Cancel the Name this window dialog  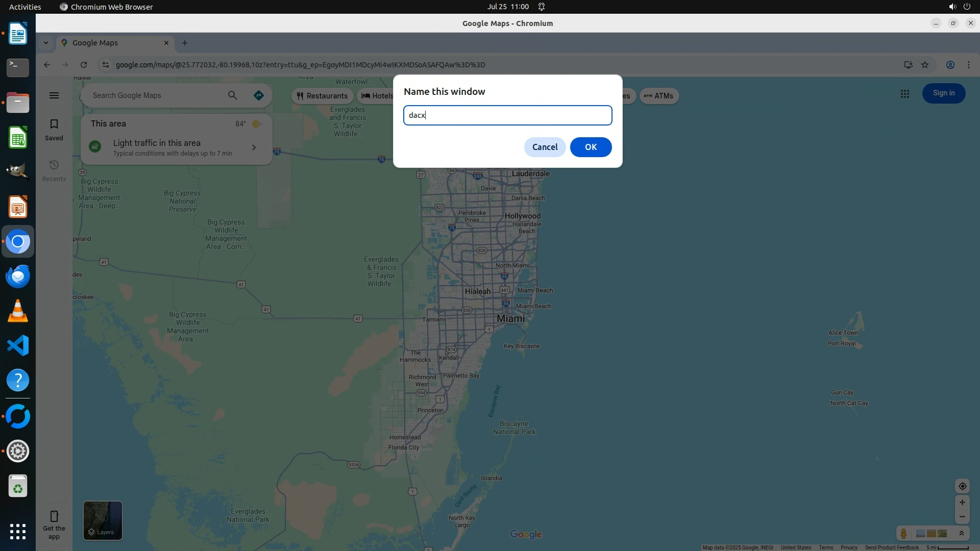click(x=545, y=147)
